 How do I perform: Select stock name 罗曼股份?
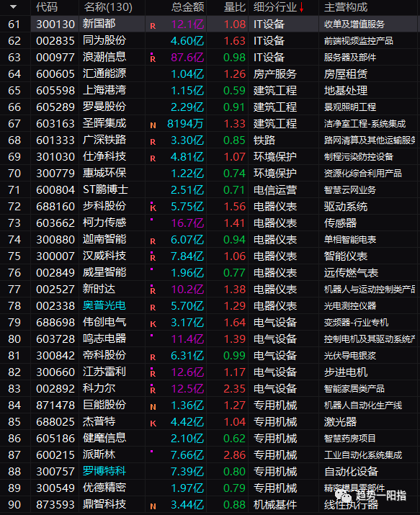(104, 107)
